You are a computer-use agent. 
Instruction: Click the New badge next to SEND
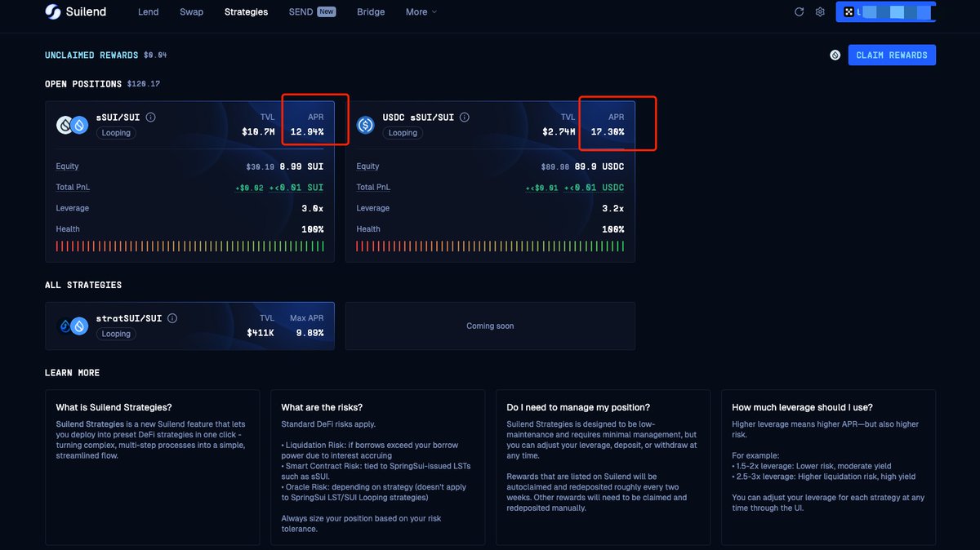[x=327, y=12]
